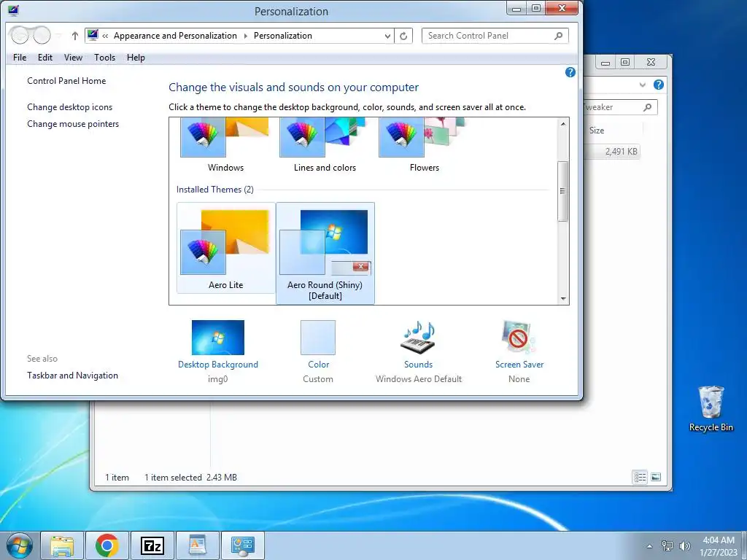Open Change mouse pointers link
Screen dimensions: 747x560
point(73,124)
